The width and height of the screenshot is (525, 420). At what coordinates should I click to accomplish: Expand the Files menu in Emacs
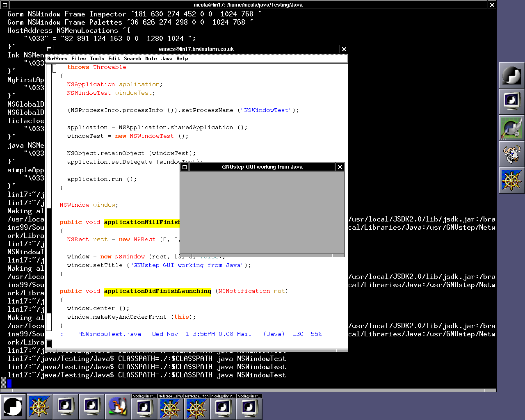coord(78,59)
